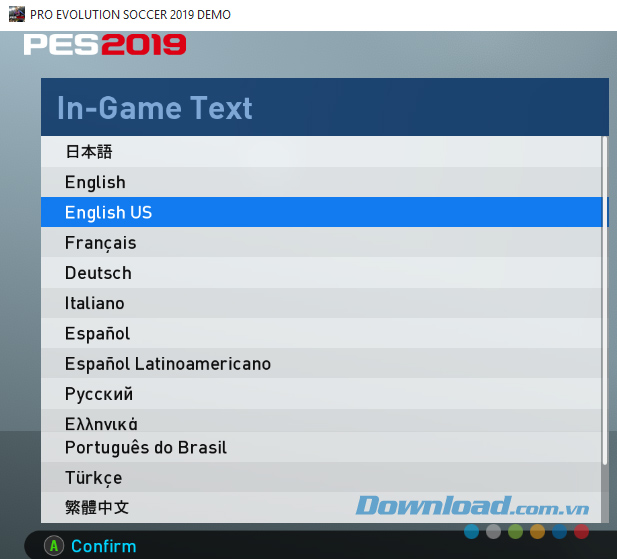617x559 pixels.
Task: Choose Türkçe from the list
Action: [321, 477]
